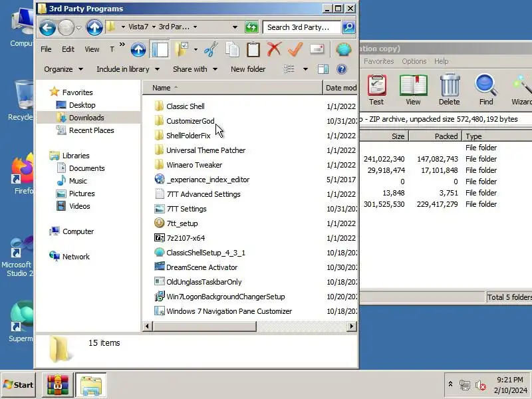
Task: Select the Winaero Tweaker folder
Action: pyautogui.click(x=194, y=165)
